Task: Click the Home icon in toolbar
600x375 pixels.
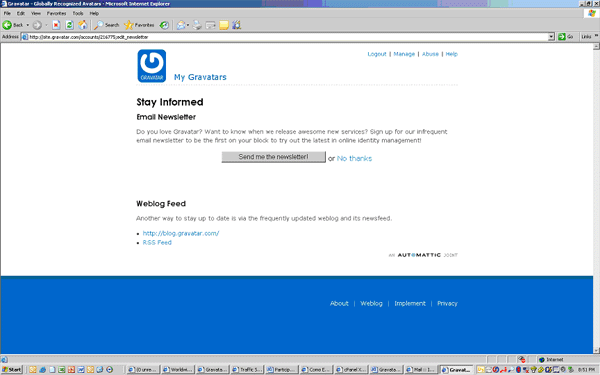Action: click(83, 25)
